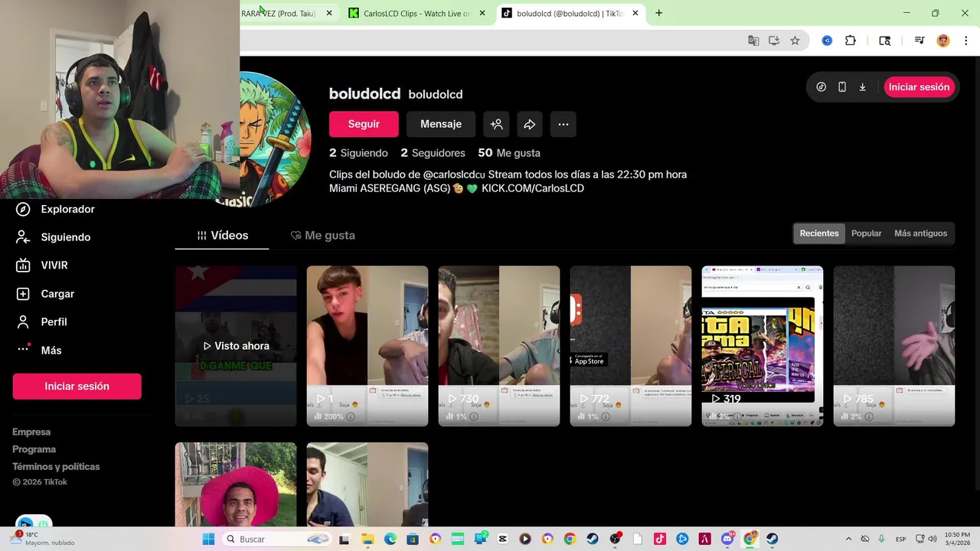Click Iniciar sesión in the top right
This screenshot has height=551, width=980.
pos(919,87)
